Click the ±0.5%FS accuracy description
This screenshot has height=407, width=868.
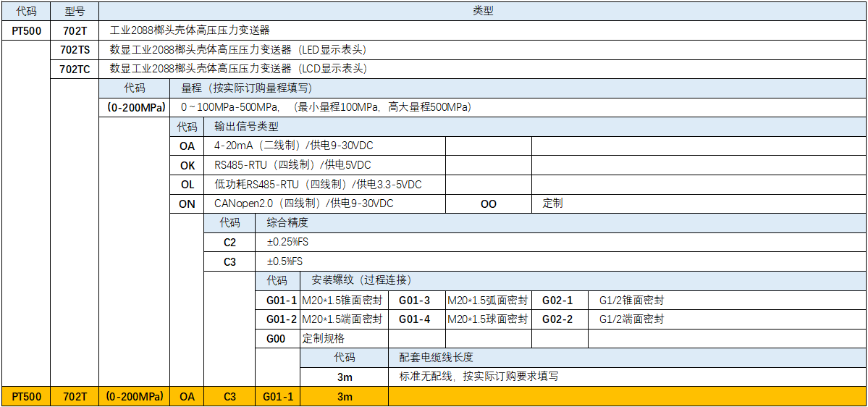pos(285,261)
